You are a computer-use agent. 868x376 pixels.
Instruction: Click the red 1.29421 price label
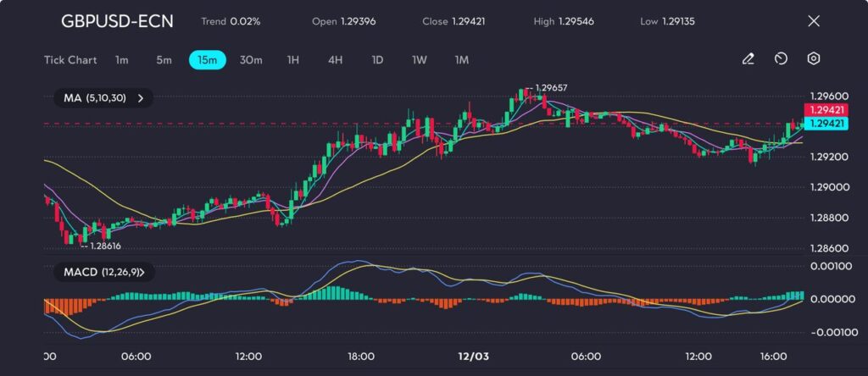(826, 110)
